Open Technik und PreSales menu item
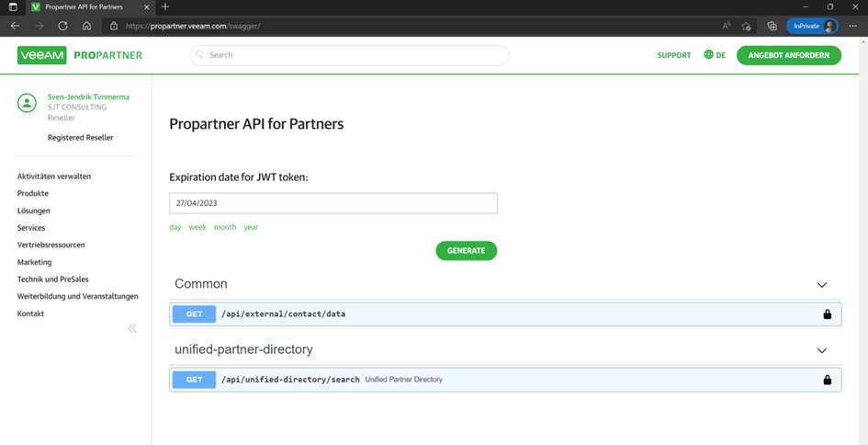 click(53, 280)
